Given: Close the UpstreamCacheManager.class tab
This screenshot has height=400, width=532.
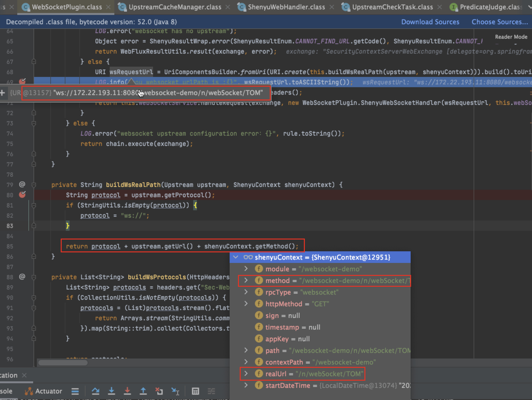Looking at the screenshot, I should click(x=228, y=7).
